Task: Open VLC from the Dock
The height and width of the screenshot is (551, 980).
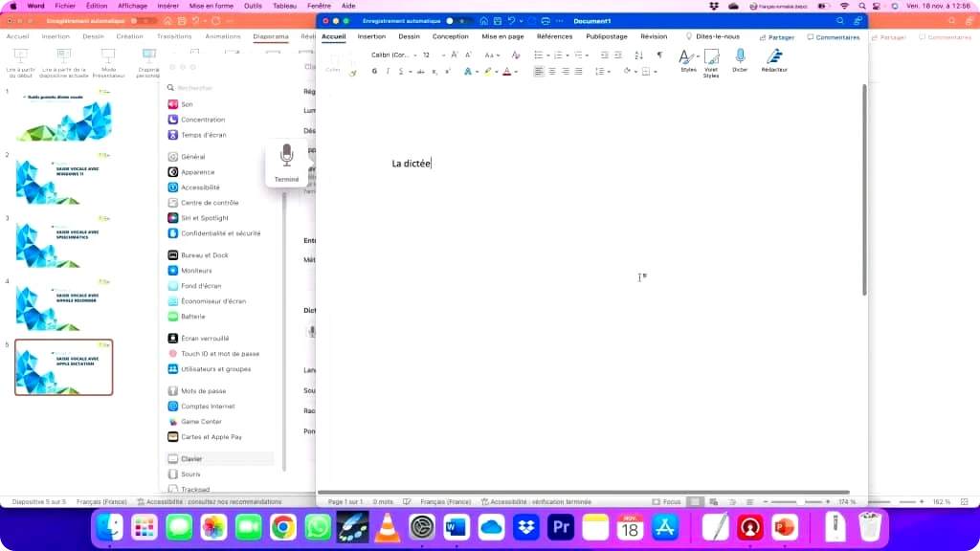Action: tap(387, 528)
